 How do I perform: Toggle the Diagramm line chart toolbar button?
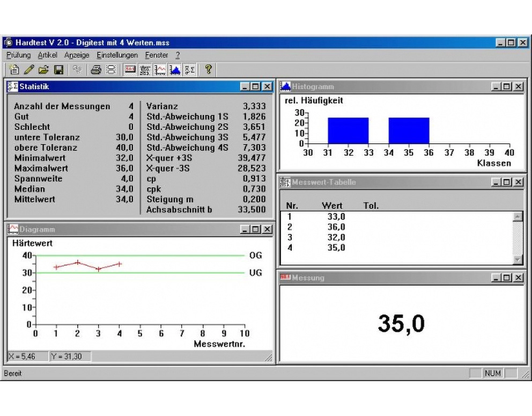[x=160, y=70]
